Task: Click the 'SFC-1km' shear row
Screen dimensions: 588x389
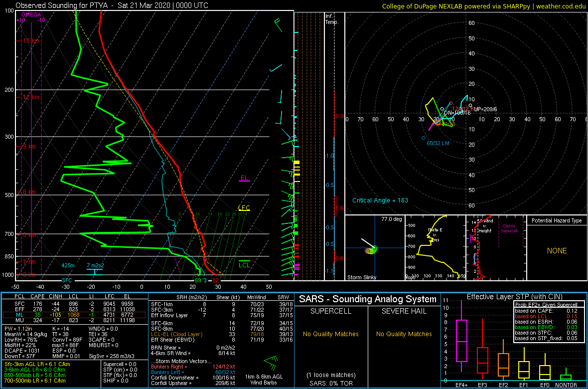Action: [x=221, y=305]
